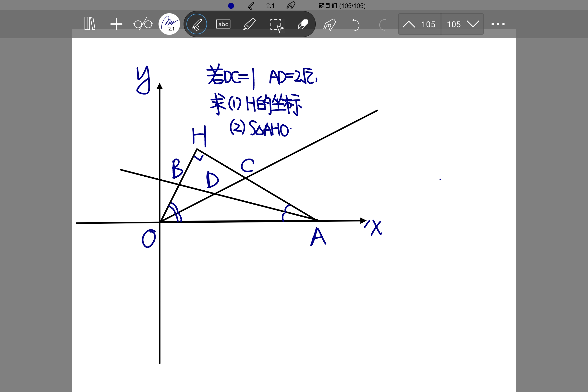Screen dimensions: 588x392
Task: Click the undo arrow
Action: coord(355,24)
